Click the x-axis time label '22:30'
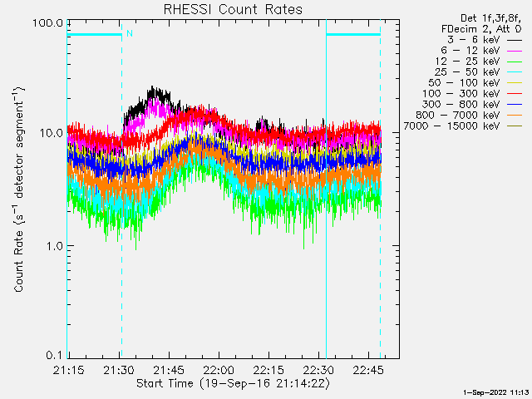 click(x=318, y=370)
